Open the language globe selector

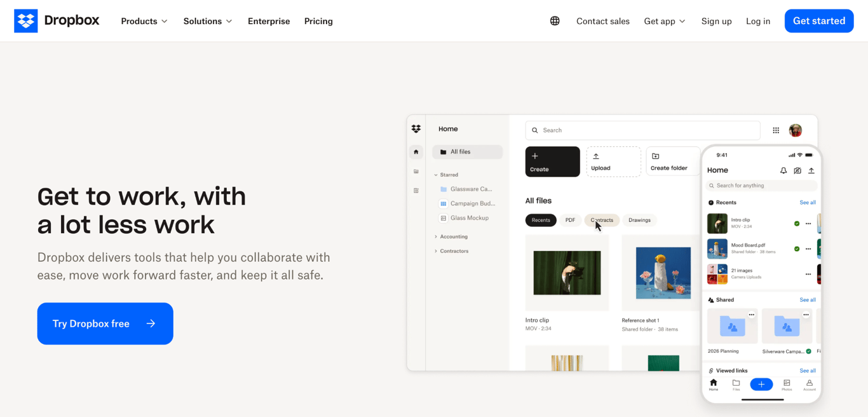(x=555, y=21)
